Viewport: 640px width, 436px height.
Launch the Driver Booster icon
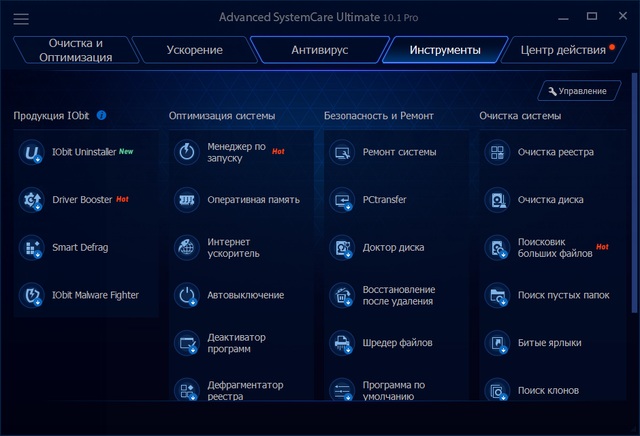coord(32,200)
